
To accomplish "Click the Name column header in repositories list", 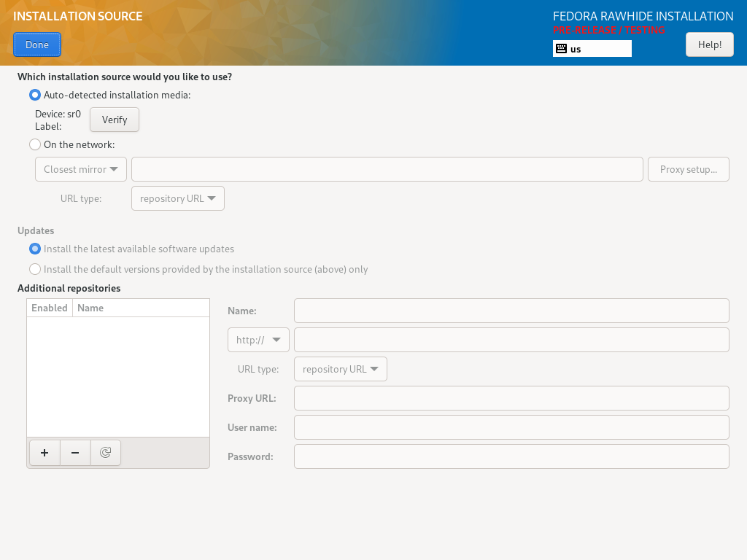I will pos(141,308).
